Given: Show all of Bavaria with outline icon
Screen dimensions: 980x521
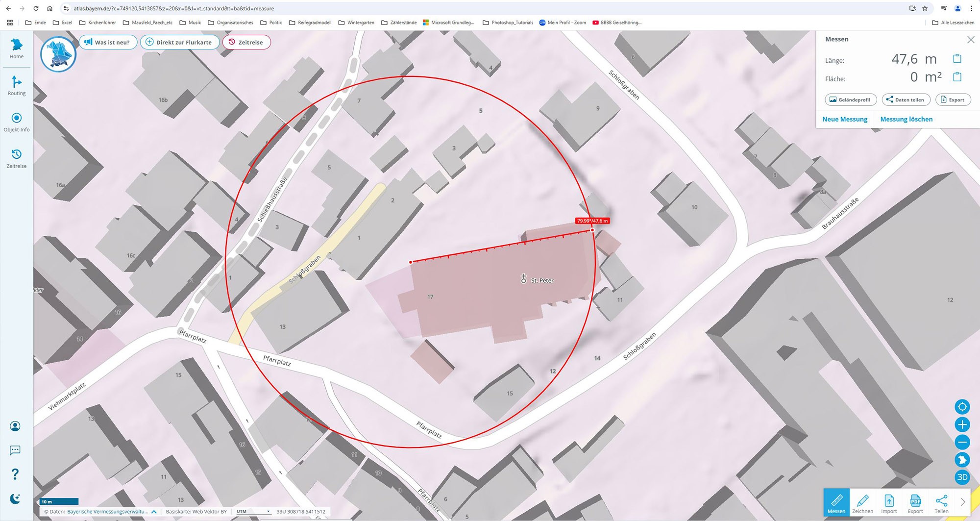Looking at the screenshot, I should click(962, 460).
